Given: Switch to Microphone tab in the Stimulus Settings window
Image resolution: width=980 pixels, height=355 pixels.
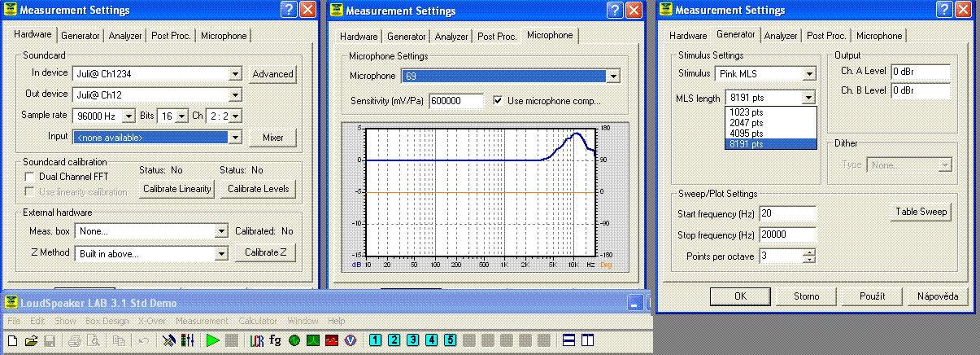Looking at the screenshot, I should pos(879,36).
